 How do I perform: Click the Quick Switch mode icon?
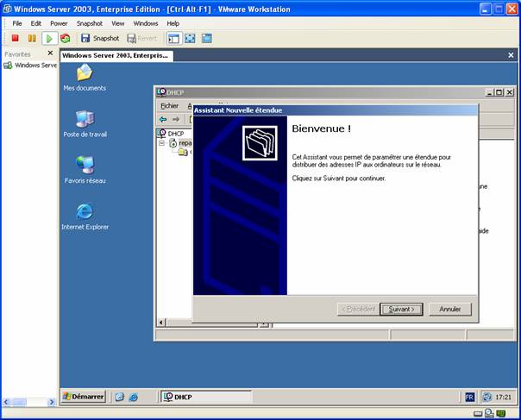(x=207, y=38)
